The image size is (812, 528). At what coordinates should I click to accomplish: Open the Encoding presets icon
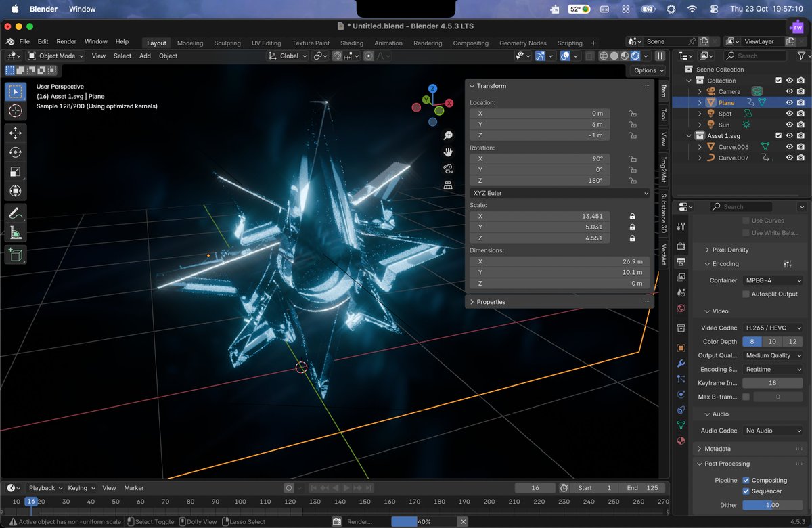(x=788, y=264)
